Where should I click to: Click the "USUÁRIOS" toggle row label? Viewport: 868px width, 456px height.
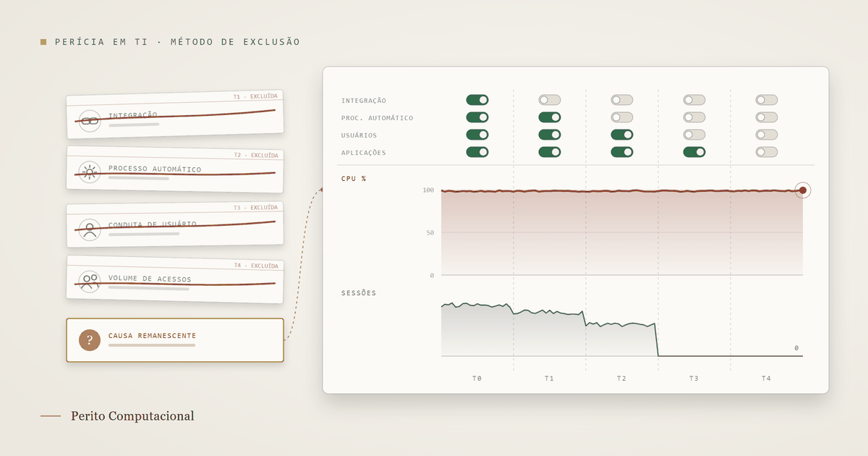coord(359,135)
